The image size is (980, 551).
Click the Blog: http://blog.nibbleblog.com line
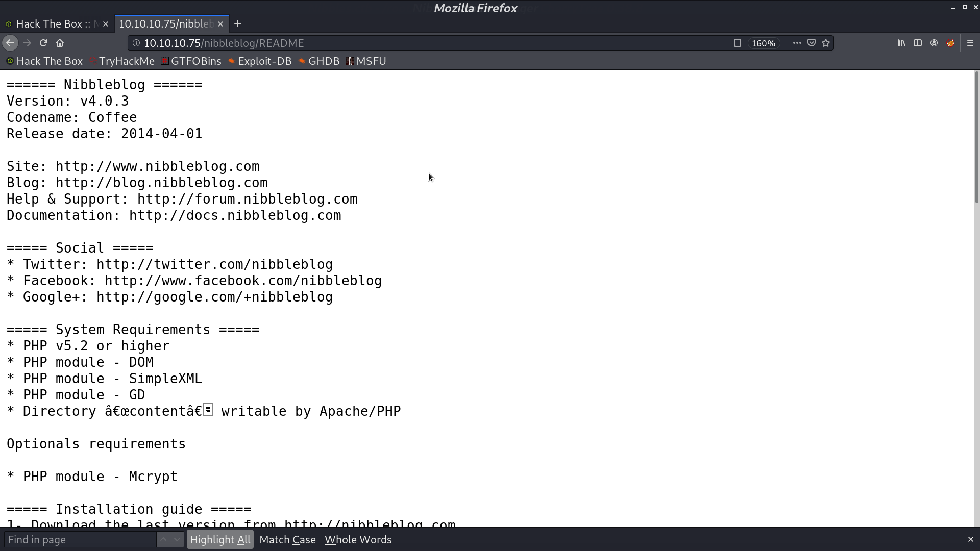[x=137, y=183]
